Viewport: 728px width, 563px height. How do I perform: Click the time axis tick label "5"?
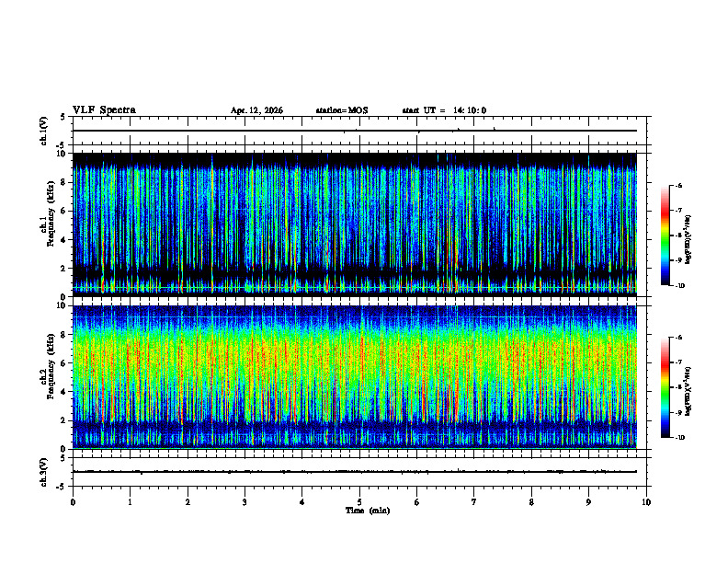tap(359, 502)
